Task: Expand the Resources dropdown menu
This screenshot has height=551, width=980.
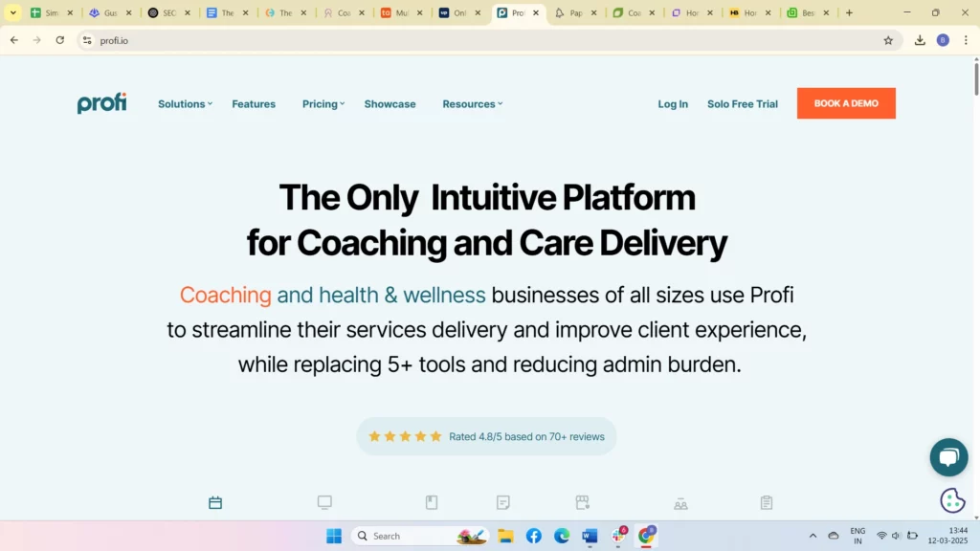Action: [x=472, y=104]
